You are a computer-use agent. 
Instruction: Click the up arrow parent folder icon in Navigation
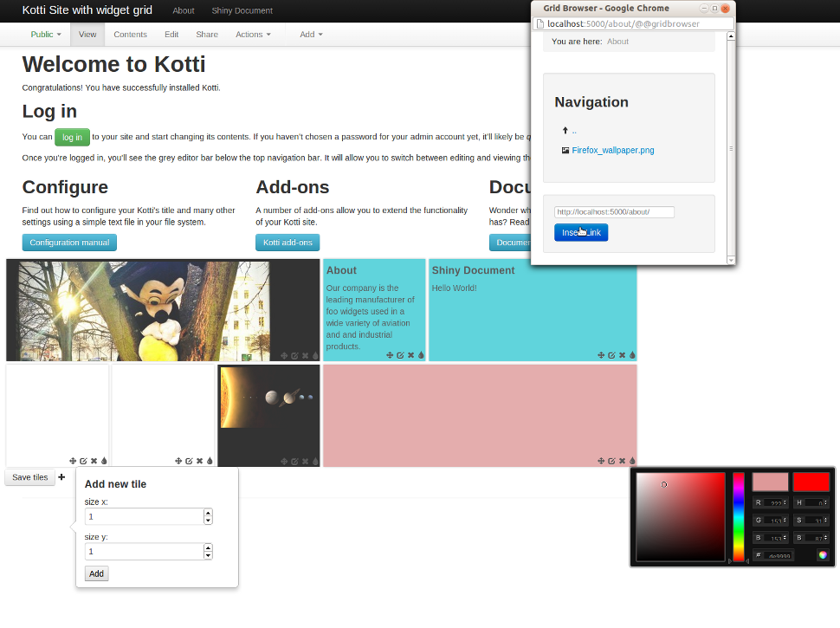pos(565,130)
